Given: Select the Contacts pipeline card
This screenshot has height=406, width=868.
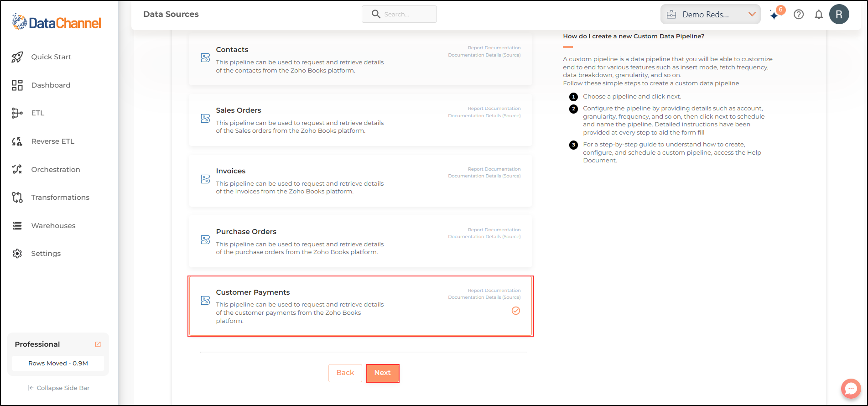Looking at the screenshot, I should 360,60.
